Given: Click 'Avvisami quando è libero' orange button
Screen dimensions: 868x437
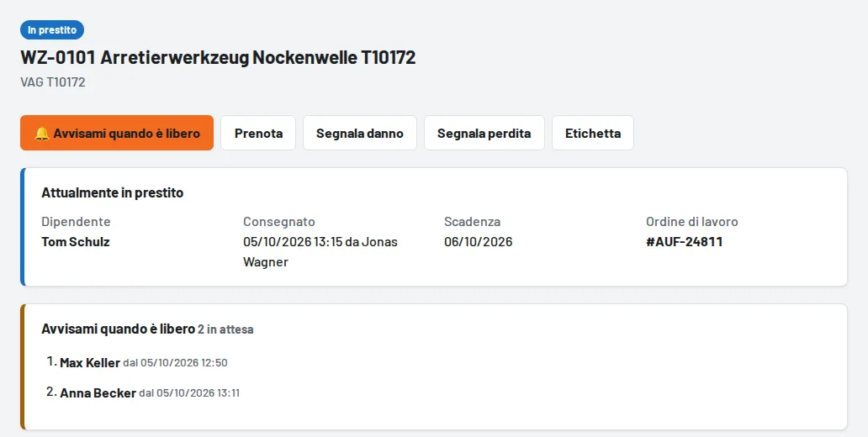Looking at the screenshot, I should point(117,133).
